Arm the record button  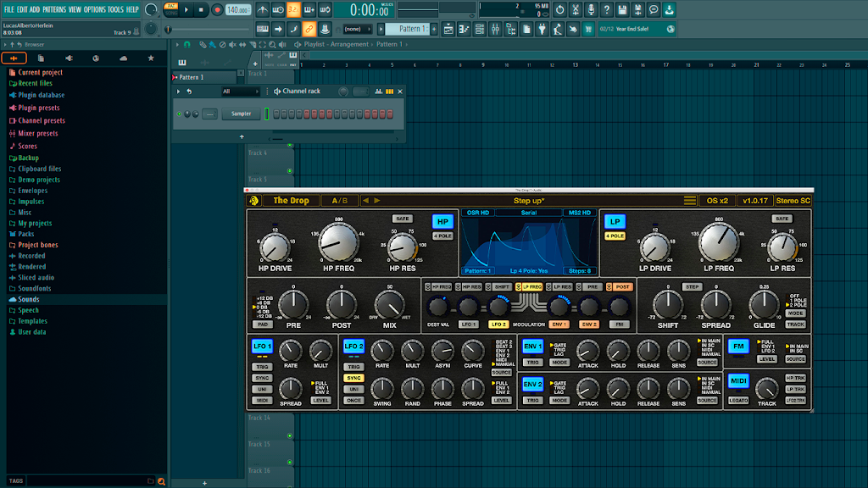tap(217, 9)
